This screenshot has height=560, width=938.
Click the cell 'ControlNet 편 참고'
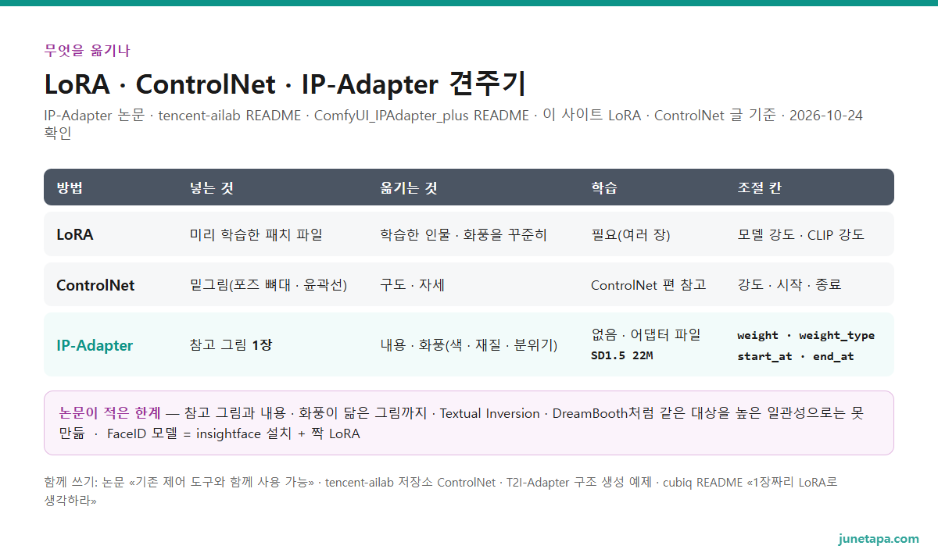click(x=649, y=285)
